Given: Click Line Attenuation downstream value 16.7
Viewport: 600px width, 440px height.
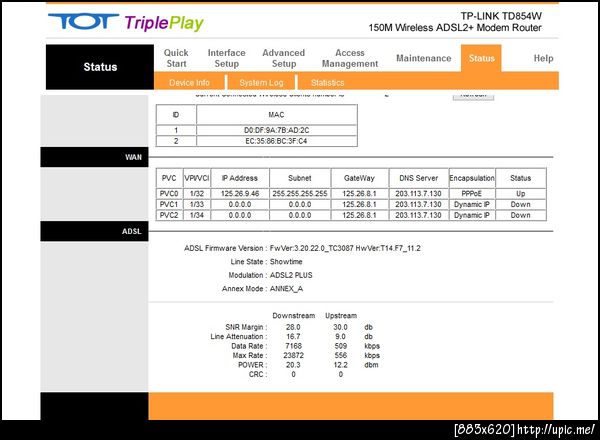Looking at the screenshot, I should coord(293,337).
